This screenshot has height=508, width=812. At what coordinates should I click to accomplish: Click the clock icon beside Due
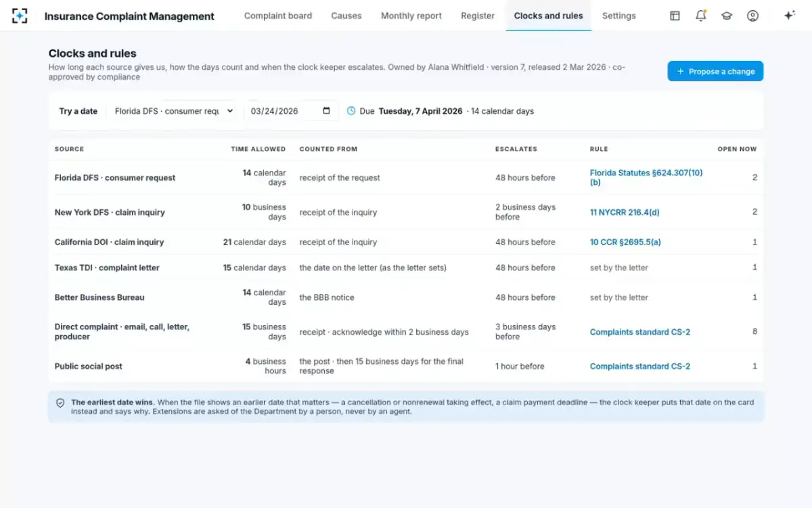click(351, 111)
